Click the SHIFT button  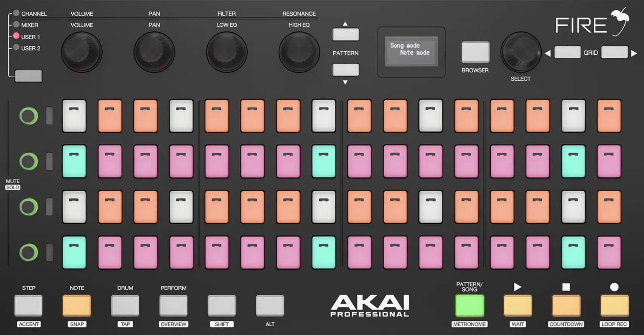pyautogui.click(x=222, y=306)
